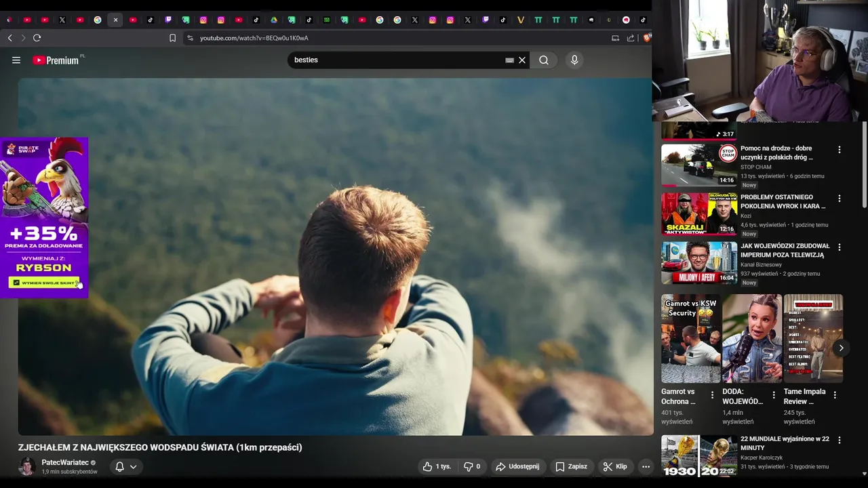The height and width of the screenshot is (488, 868).
Task: Open options for the 'Gamrot vs Ochrona' short
Action: coord(712,395)
